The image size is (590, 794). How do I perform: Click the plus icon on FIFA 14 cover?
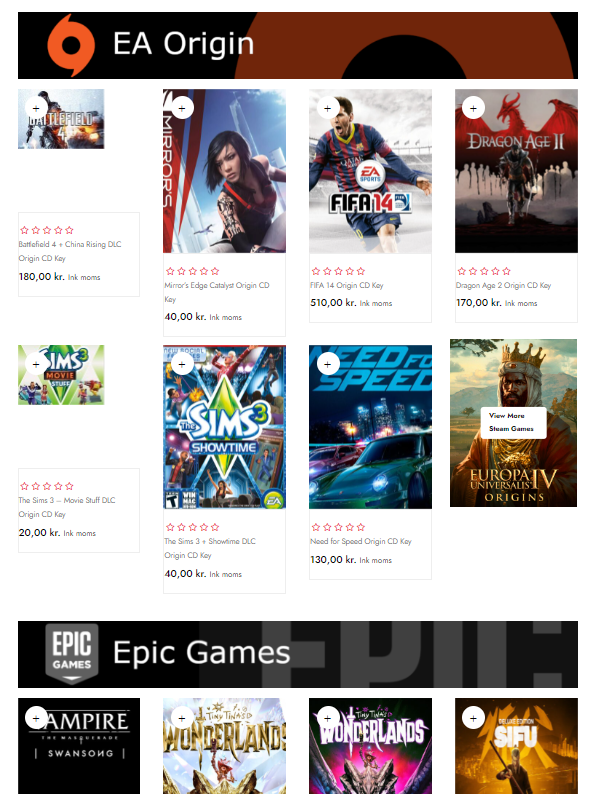click(x=328, y=108)
